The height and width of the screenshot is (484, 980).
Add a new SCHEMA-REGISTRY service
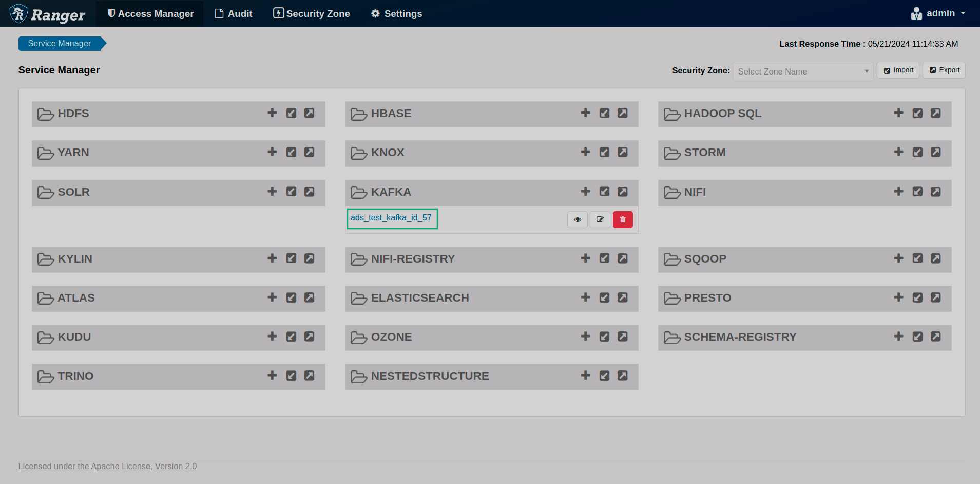[x=898, y=337]
